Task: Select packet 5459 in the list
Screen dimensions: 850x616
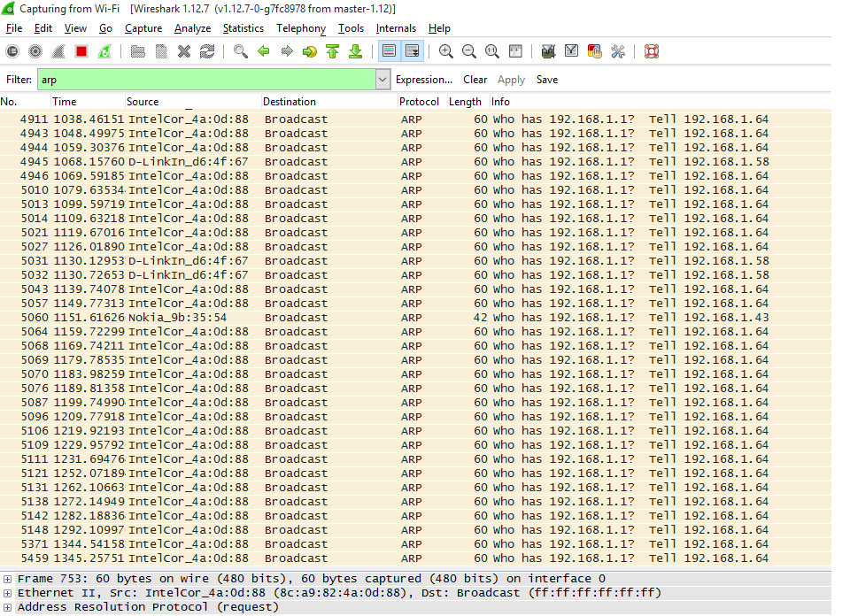Action: (x=416, y=558)
